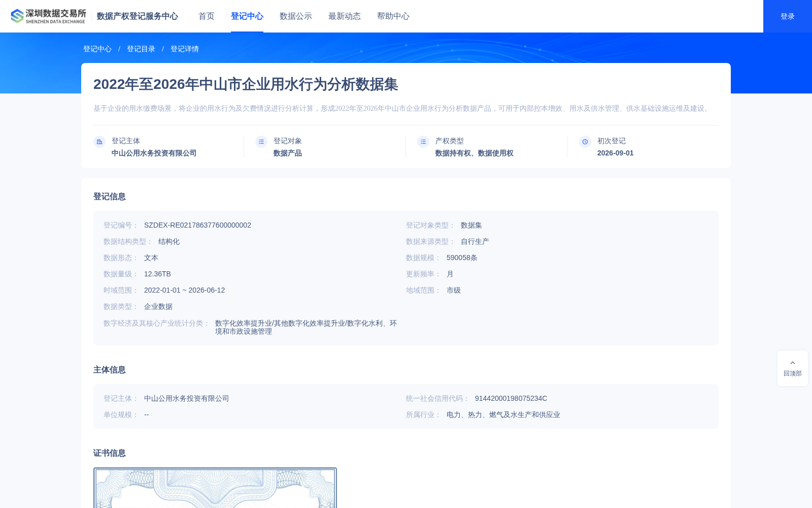The width and height of the screenshot is (812, 508).
Task: Click the 登记目录 breadcrumb link
Action: click(x=141, y=49)
